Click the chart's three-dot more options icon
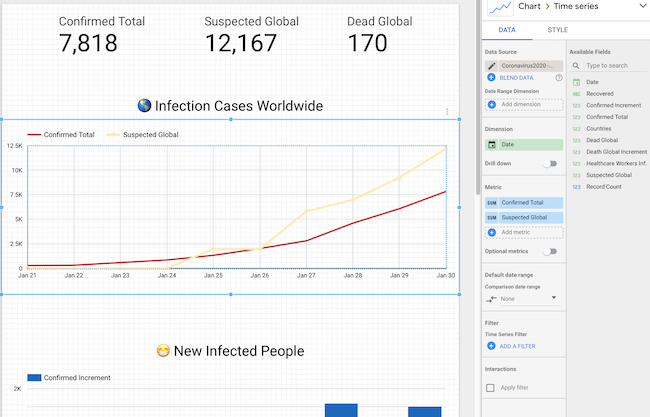 (x=447, y=112)
